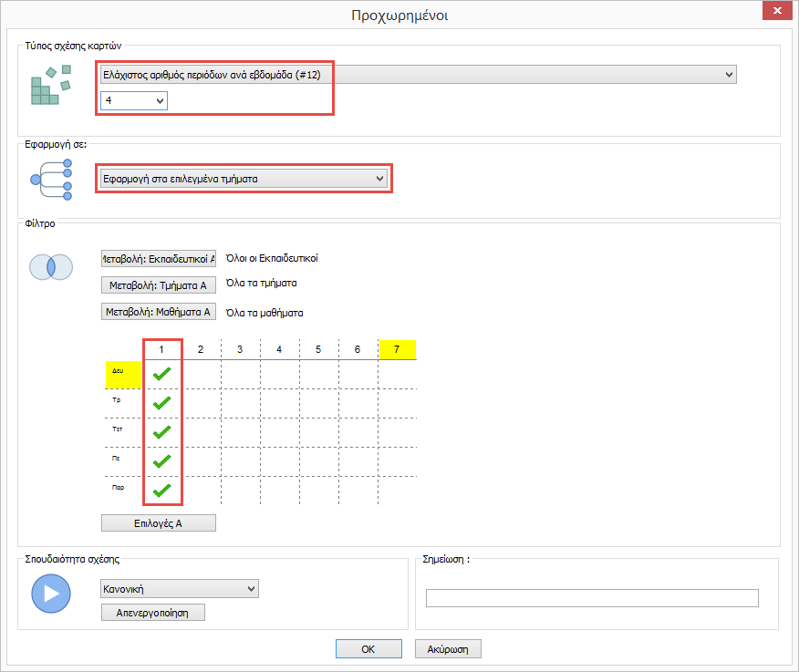Click the blue play importance icon
The height and width of the screenshot is (672, 799).
pos(51,594)
